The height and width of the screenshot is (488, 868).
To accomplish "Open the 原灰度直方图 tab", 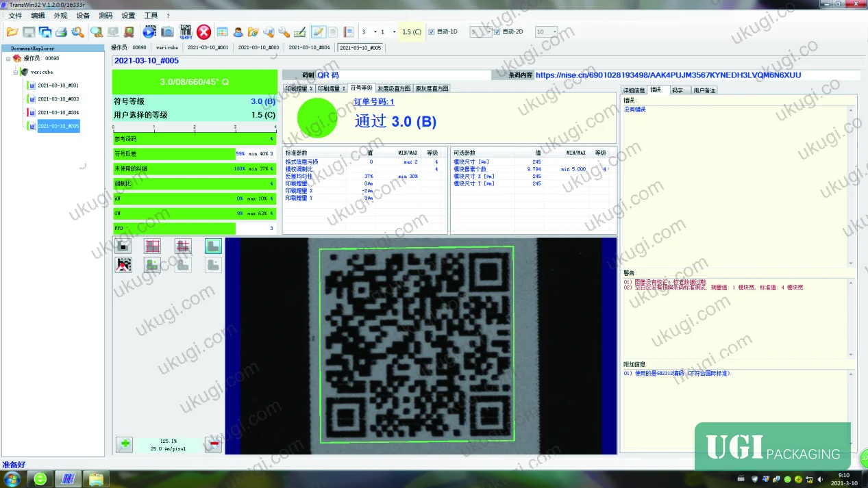I will tap(432, 88).
